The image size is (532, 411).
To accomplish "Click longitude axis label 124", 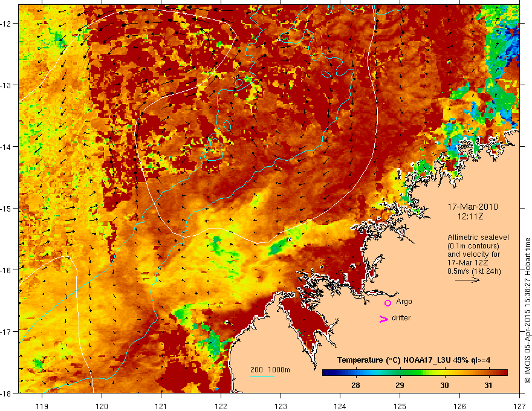I will pyautogui.click(x=340, y=406).
